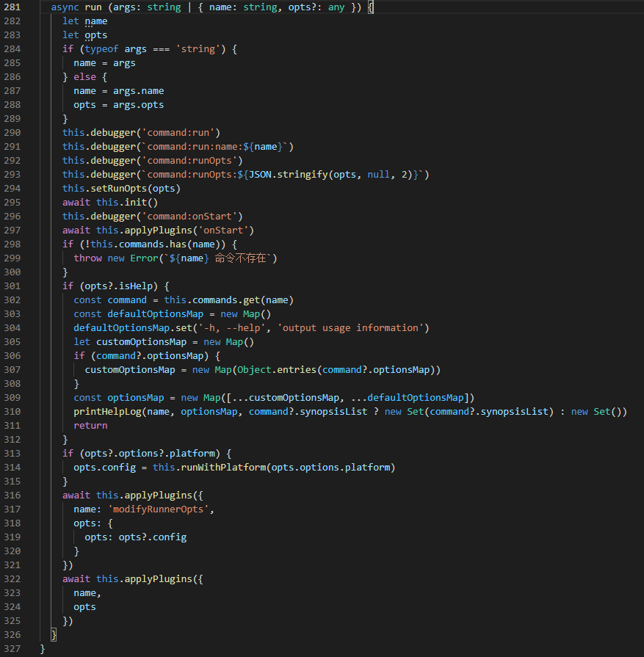Click the 'else' keyword on line 286
Screen dimensions: 644x657
pos(84,77)
